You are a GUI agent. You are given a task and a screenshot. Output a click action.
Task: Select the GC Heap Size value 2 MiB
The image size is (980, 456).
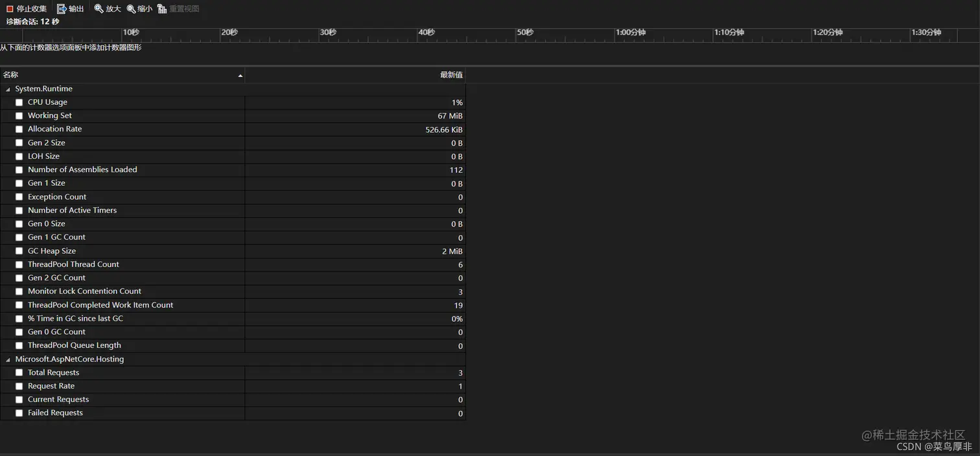click(452, 251)
